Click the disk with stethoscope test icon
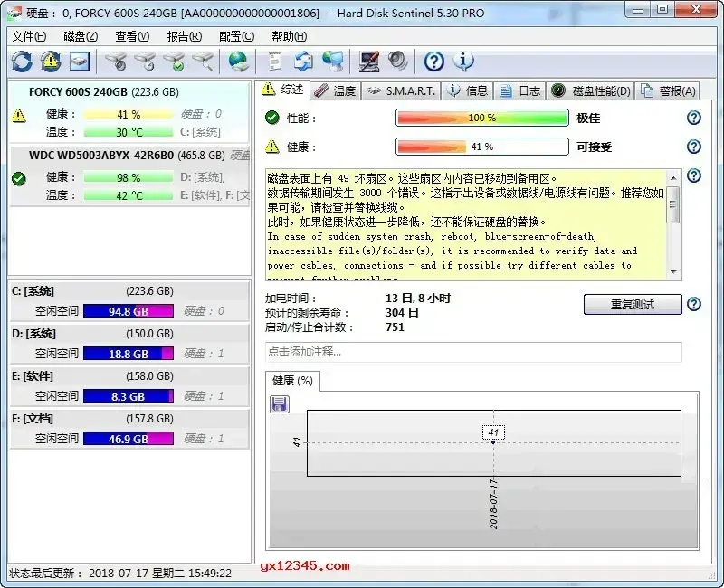This screenshot has height=588, width=724. click(x=117, y=62)
